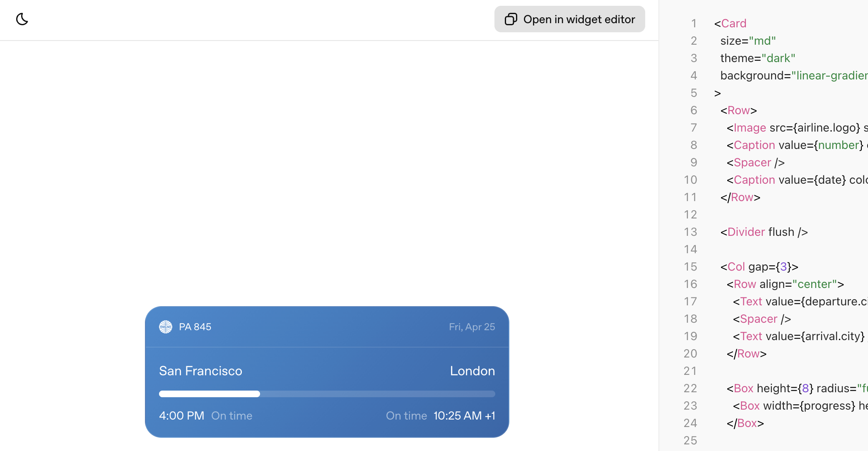Click the Col gap={3} line in the code
Screen dimensions: 868x451
click(759, 266)
